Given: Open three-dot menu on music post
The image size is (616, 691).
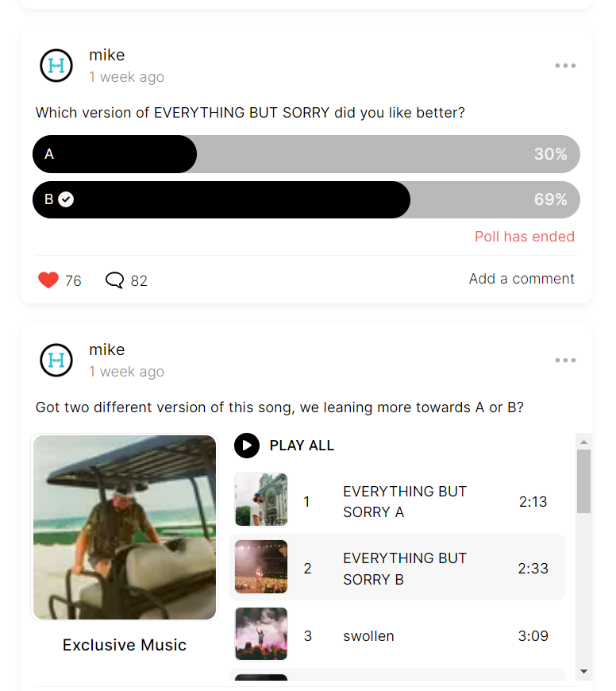Looking at the screenshot, I should tap(565, 361).
